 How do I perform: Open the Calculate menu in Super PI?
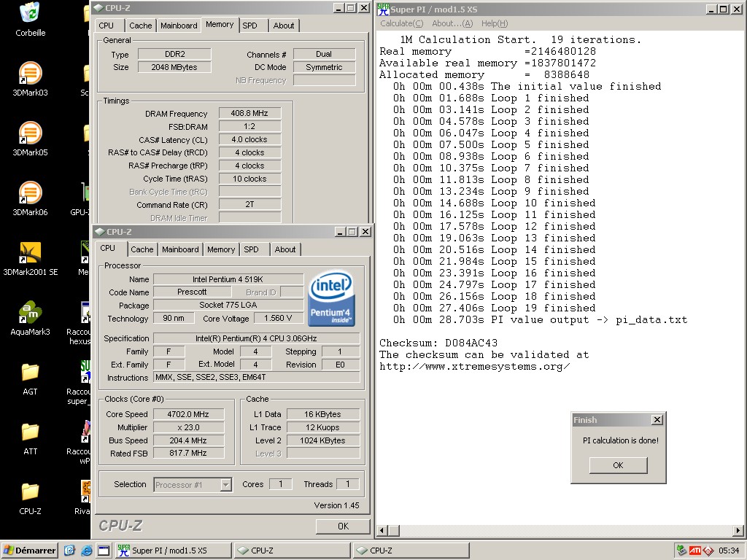[402, 23]
